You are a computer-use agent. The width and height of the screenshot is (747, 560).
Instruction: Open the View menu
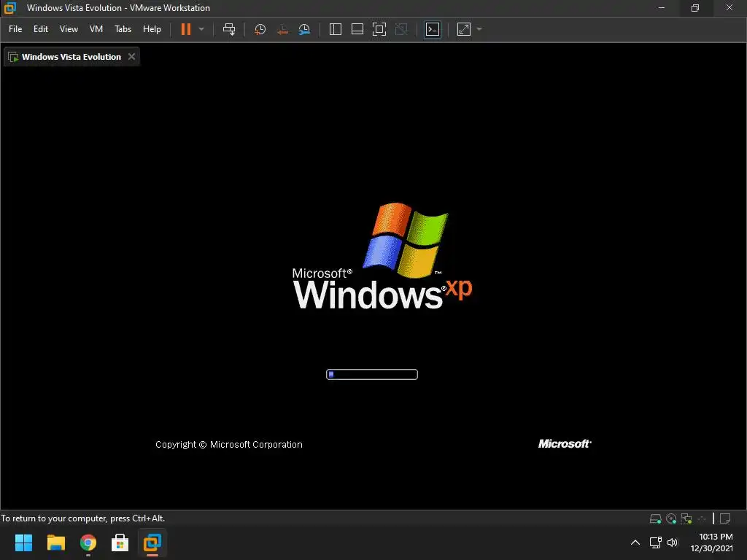coord(69,29)
